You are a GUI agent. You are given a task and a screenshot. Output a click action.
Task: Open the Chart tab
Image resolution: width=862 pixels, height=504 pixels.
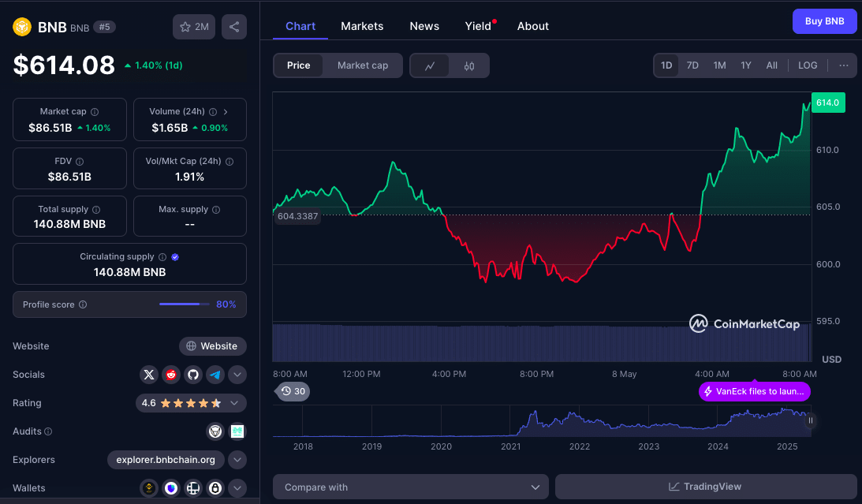[300, 26]
